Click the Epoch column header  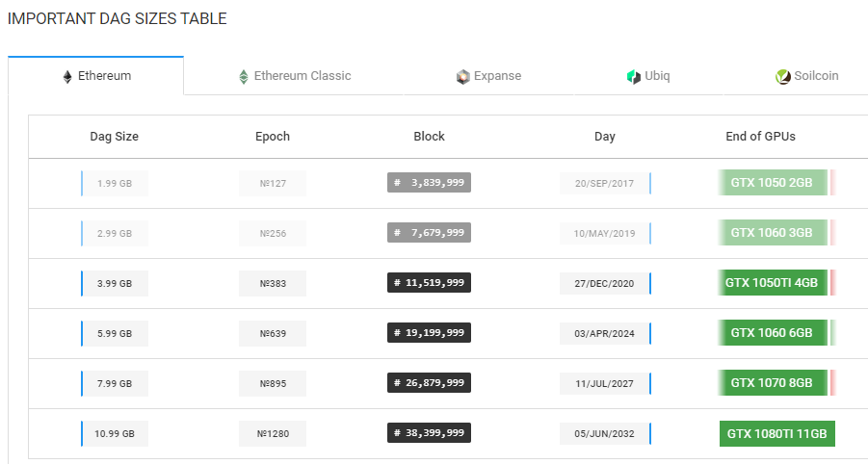click(273, 137)
